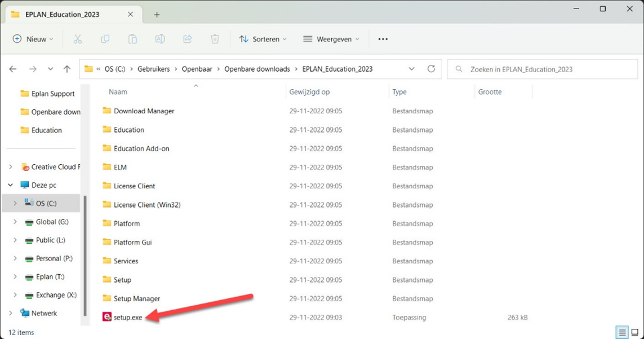Image resolution: width=644 pixels, height=339 pixels.
Task: Click the Services folder icon
Action: (x=107, y=261)
